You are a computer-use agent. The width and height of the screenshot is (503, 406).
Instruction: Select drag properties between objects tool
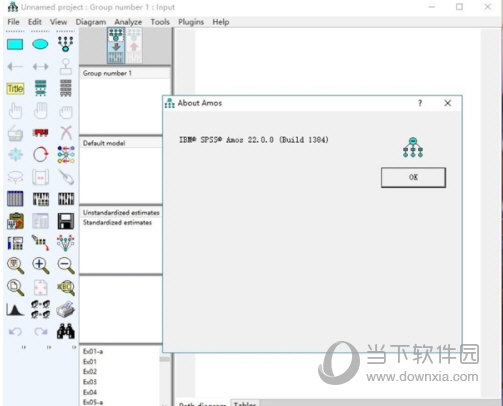click(40, 243)
